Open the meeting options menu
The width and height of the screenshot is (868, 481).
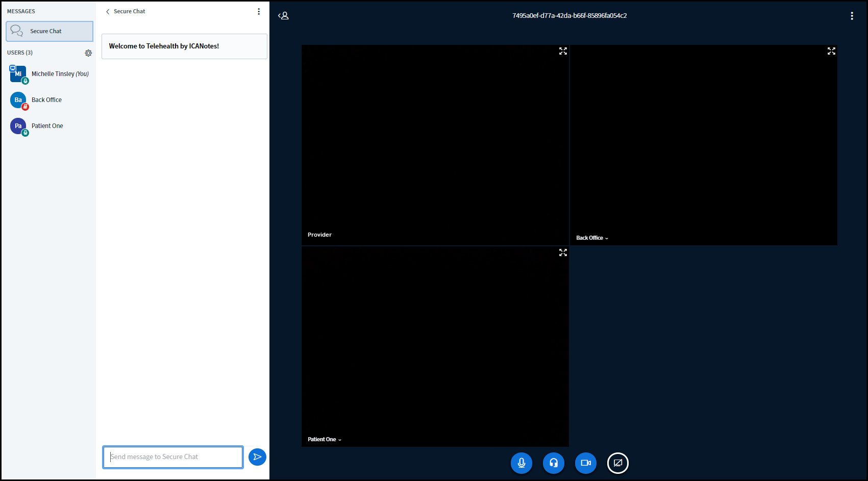(852, 16)
